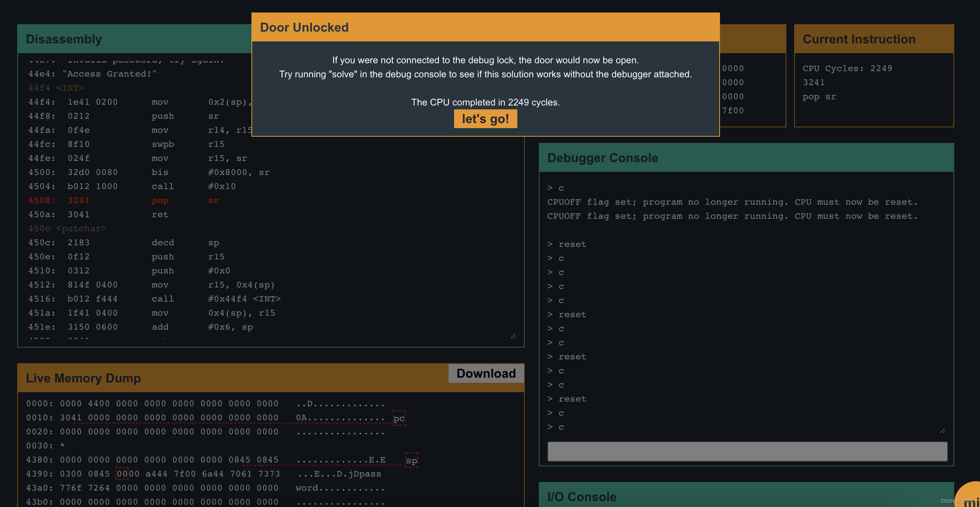Click the 450a ret instruction line

tap(98, 214)
